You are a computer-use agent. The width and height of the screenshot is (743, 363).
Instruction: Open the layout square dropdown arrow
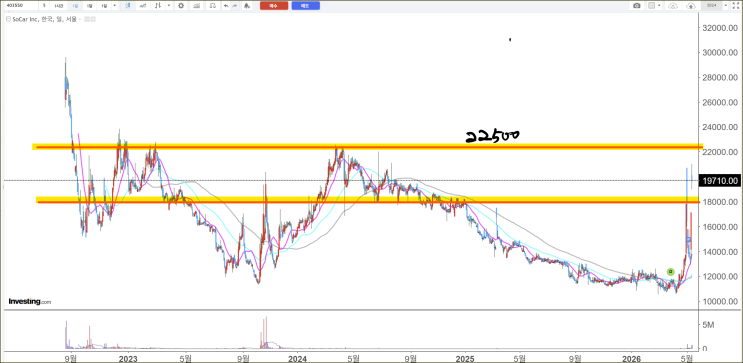click(x=659, y=5)
